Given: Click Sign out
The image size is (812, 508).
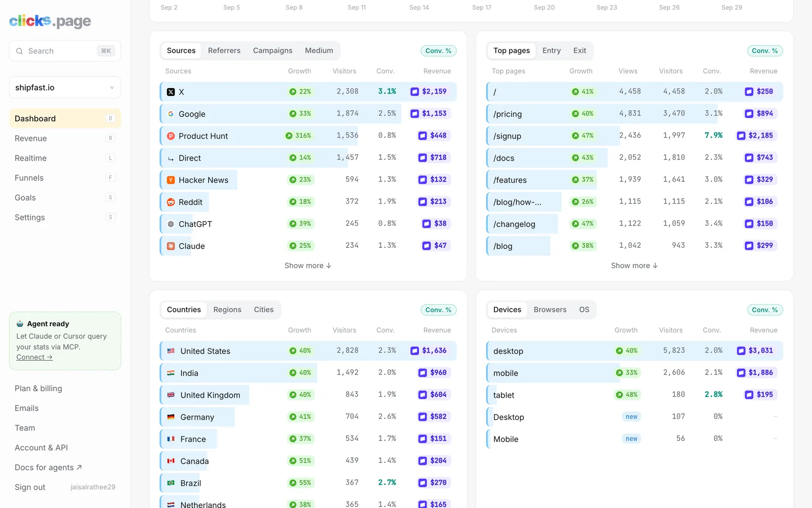Looking at the screenshot, I should pos(30,487).
